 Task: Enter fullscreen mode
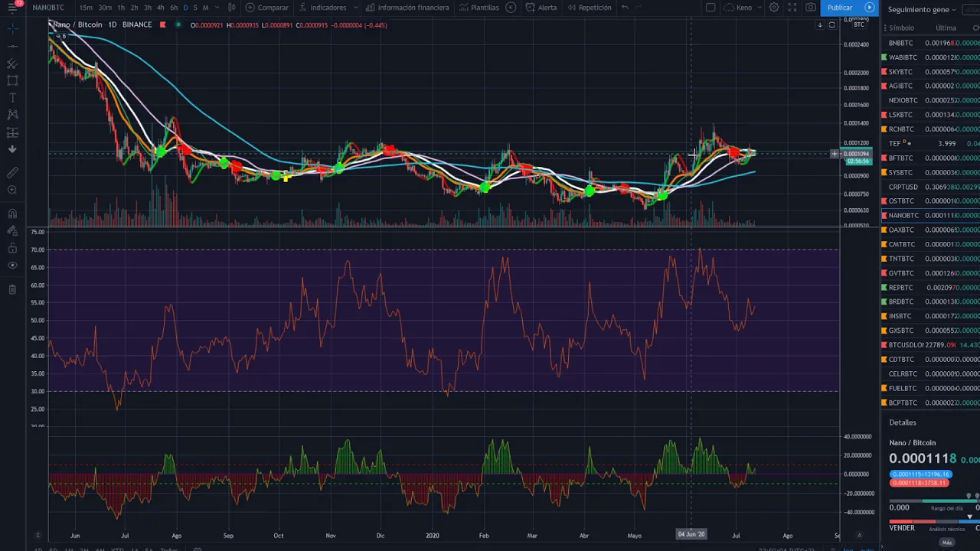click(792, 8)
